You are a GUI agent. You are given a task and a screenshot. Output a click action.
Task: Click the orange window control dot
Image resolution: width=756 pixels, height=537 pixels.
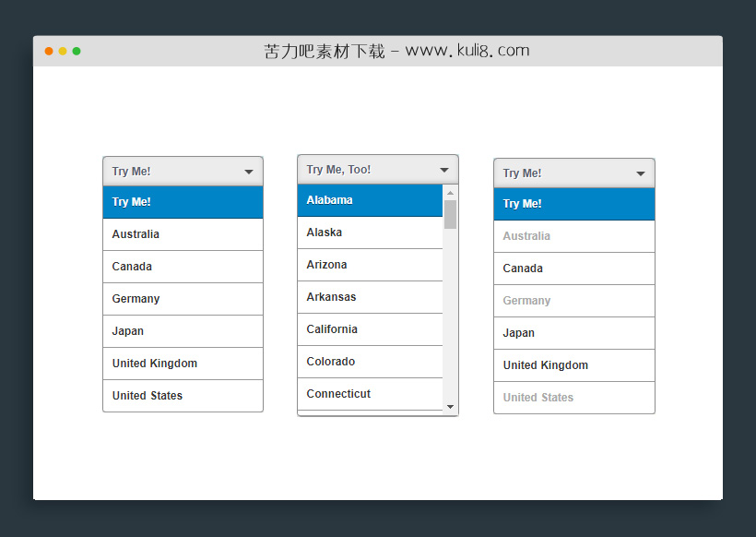[x=49, y=51]
